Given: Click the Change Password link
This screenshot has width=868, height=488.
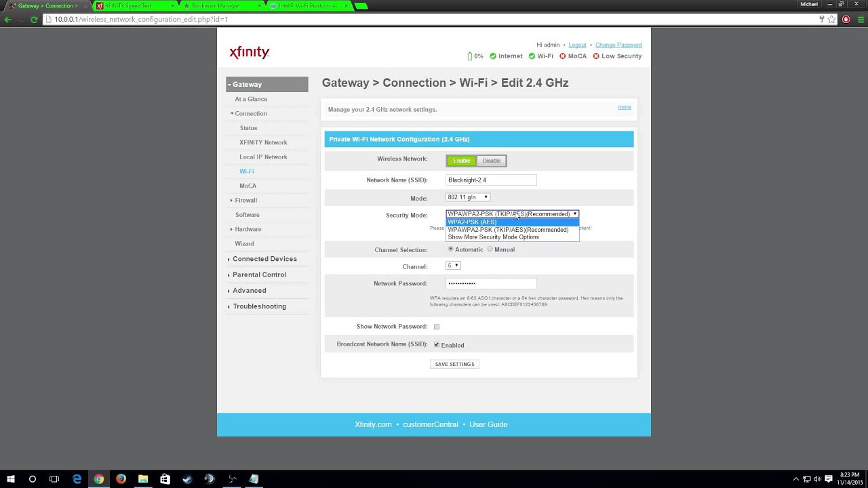Looking at the screenshot, I should click(618, 45).
